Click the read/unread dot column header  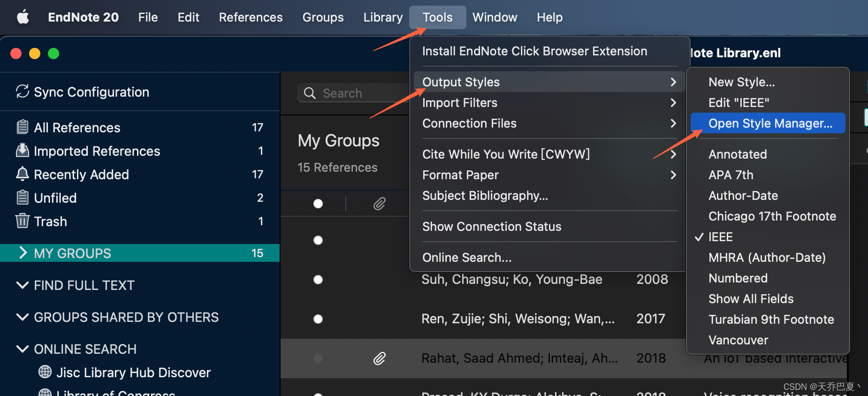pos(318,204)
